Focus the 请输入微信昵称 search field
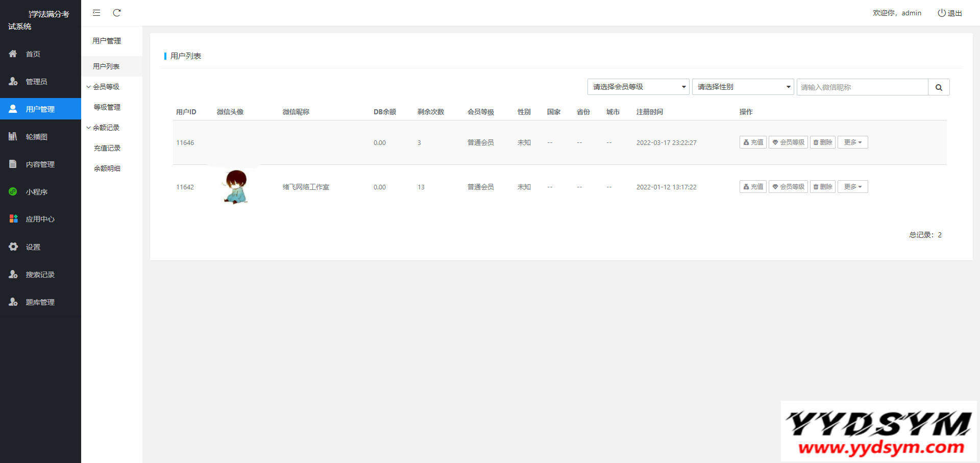980x463 pixels. point(862,87)
